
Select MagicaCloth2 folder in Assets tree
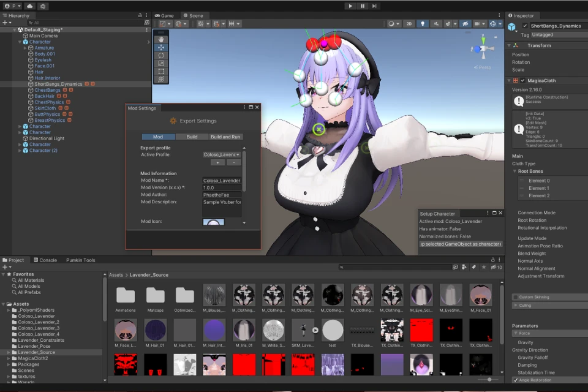point(33,358)
